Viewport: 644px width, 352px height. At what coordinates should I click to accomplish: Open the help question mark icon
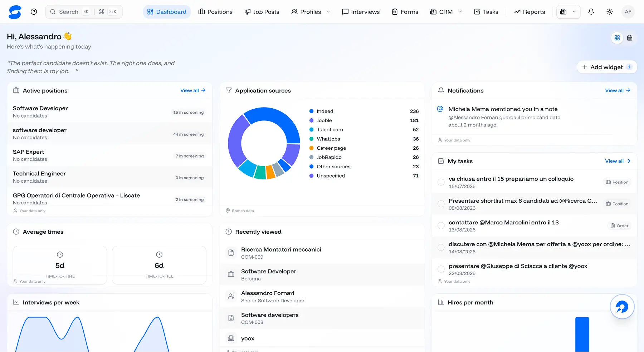point(34,12)
